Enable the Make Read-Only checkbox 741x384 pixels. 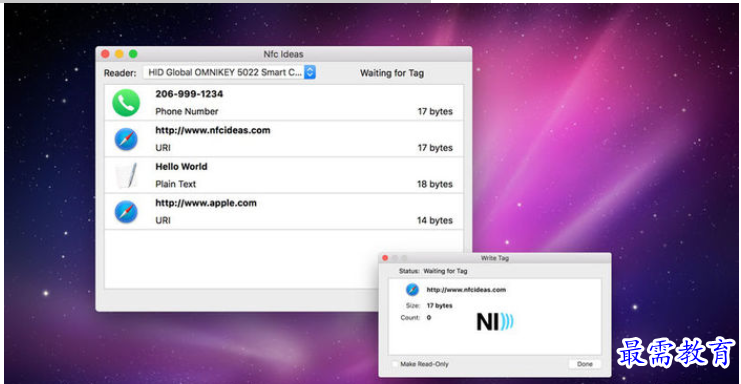[395, 364]
